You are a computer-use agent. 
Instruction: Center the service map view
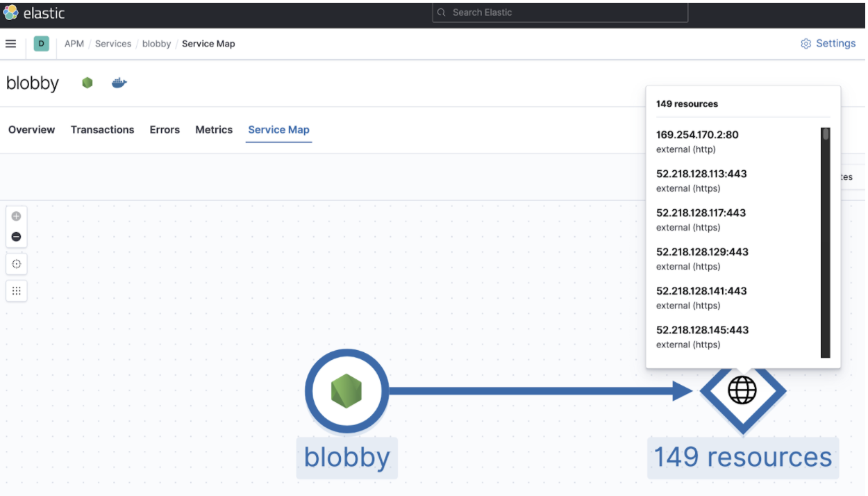(x=17, y=264)
